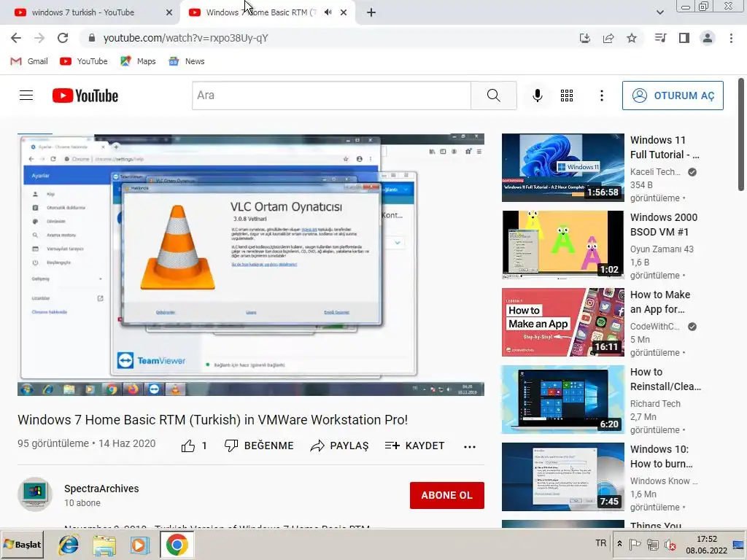Share the video with PAYLAŞ
Image resolution: width=747 pixels, height=560 pixels.
click(x=339, y=446)
